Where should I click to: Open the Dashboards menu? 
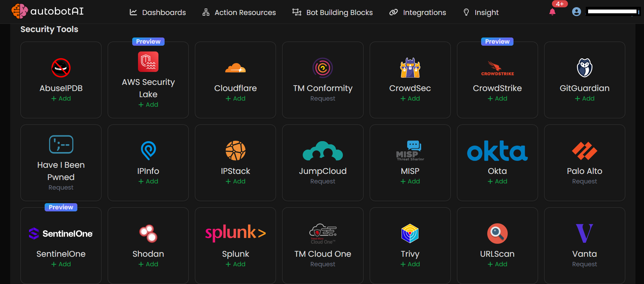point(158,12)
